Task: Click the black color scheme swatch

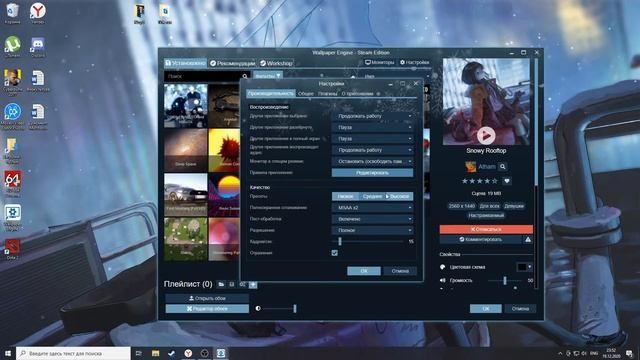Action: (x=522, y=267)
